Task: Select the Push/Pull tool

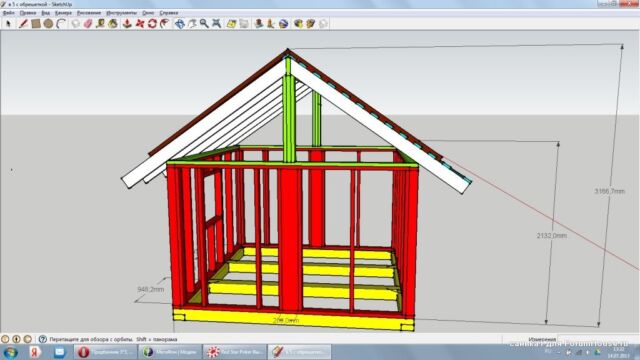Action: [x=127, y=24]
